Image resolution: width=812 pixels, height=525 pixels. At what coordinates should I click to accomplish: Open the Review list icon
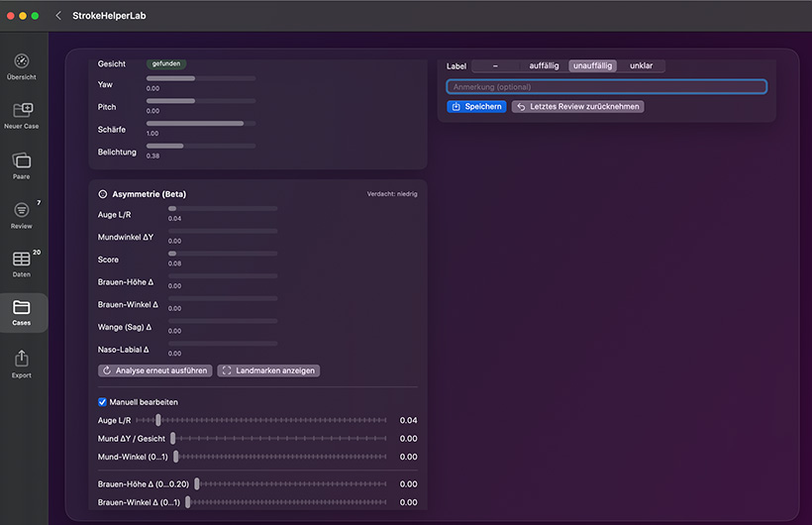22,210
